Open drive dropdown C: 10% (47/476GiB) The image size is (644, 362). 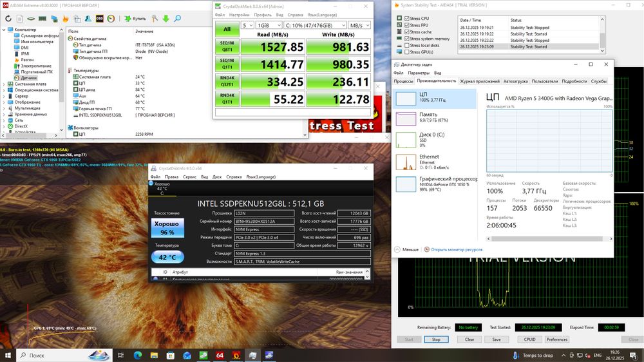pos(315,26)
